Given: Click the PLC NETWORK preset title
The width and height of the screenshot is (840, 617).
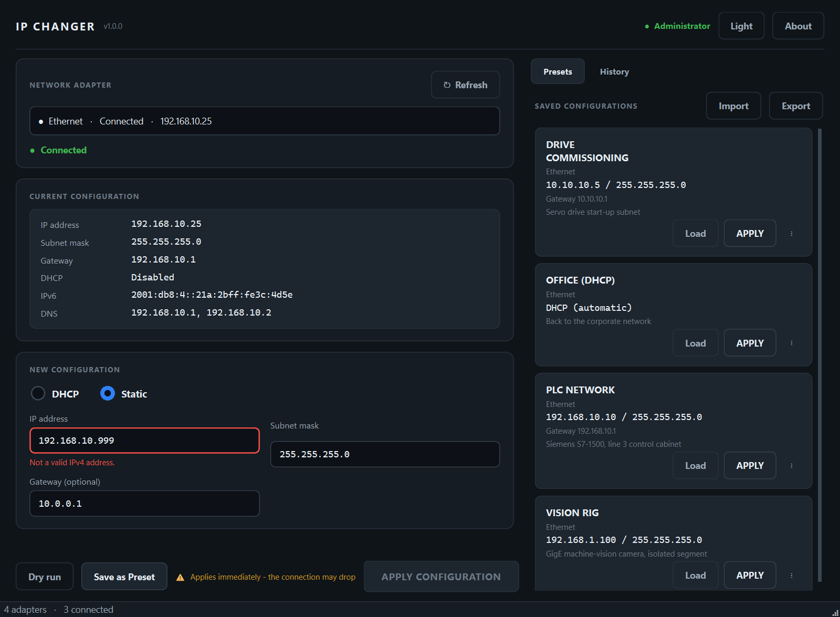Looking at the screenshot, I should coord(580,390).
